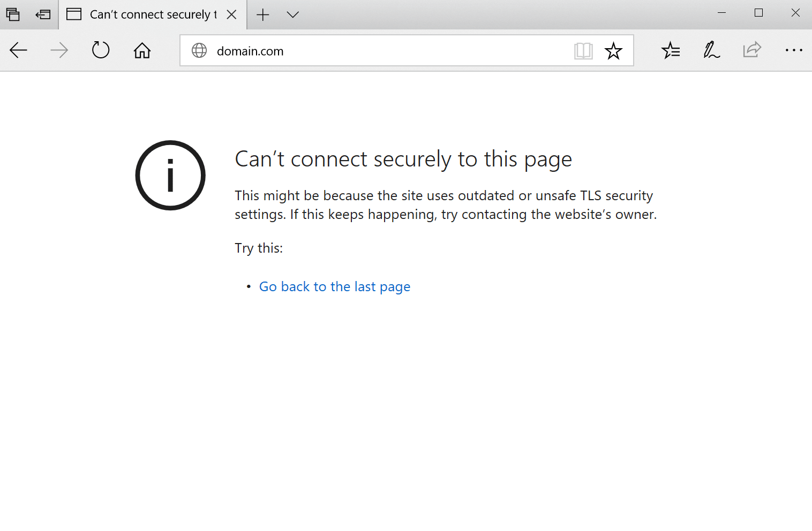Click the info circle icon on the page
The width and height of the screenshot is (812, 531).
point(170,175)
